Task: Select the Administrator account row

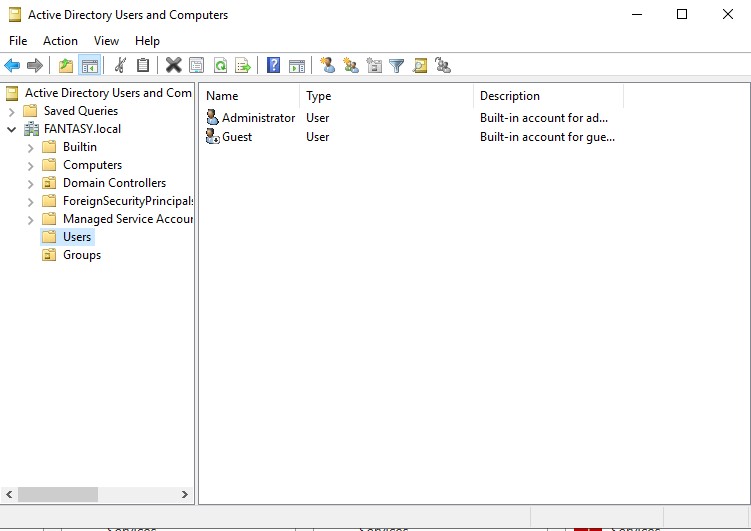Action: pyautogui.click(x=410, y=117)
